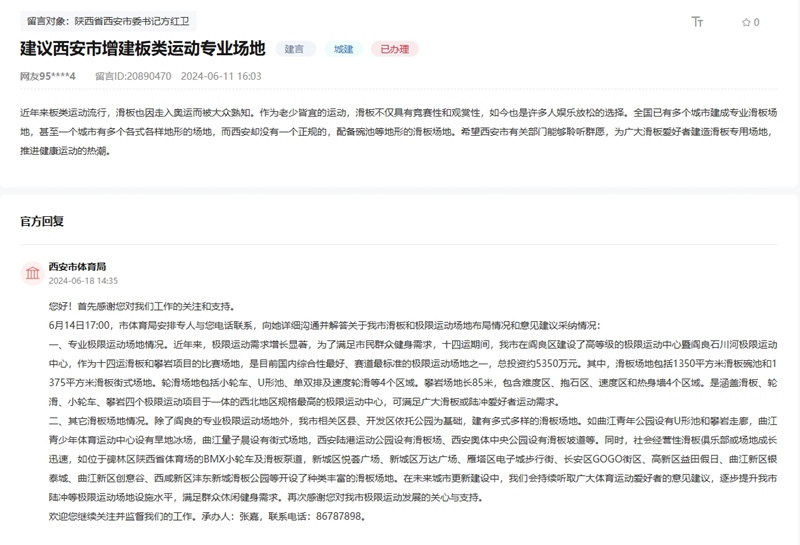Click the 留言对象 recipient label
This screenshot has height=545, width=800.
[108, 21]
